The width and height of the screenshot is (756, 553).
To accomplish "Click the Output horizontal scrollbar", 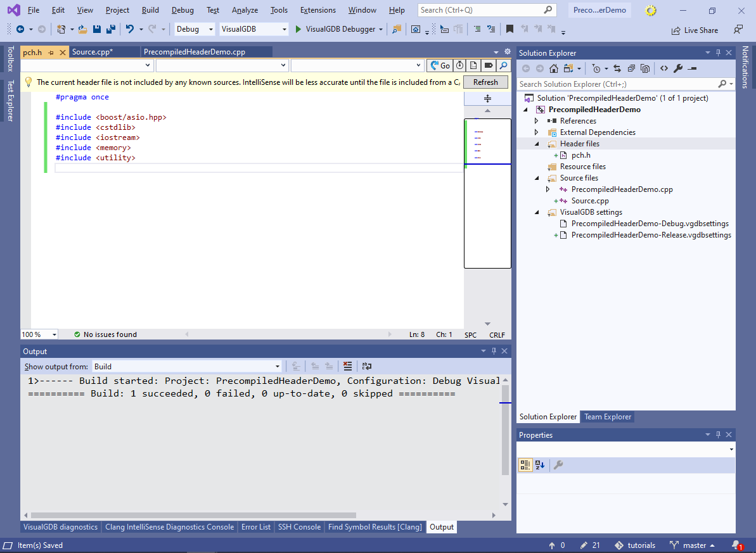I will coord(193,515).
